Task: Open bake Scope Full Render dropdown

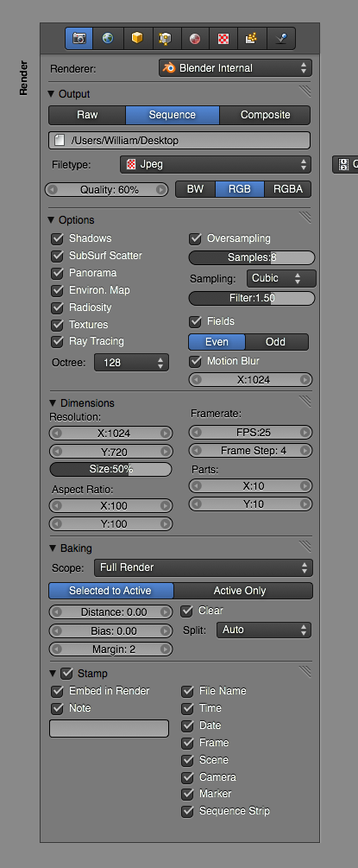Action: [x=203, y=567]
